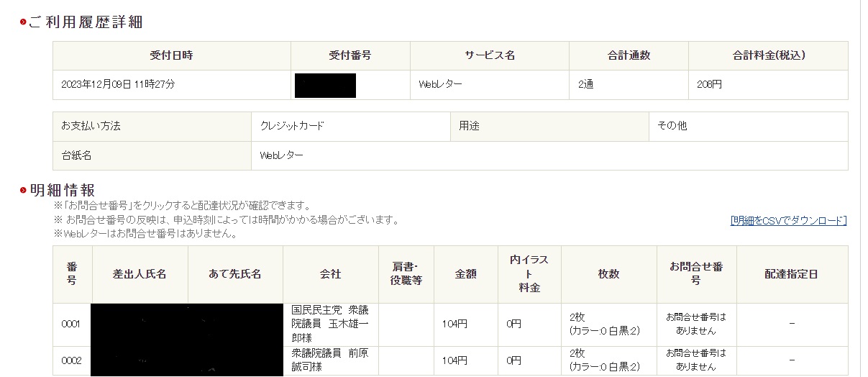Click red bullet icon beside ご利用履歴詳細
Viewport: 868px width, 377px height.
(x=23, y=22)
